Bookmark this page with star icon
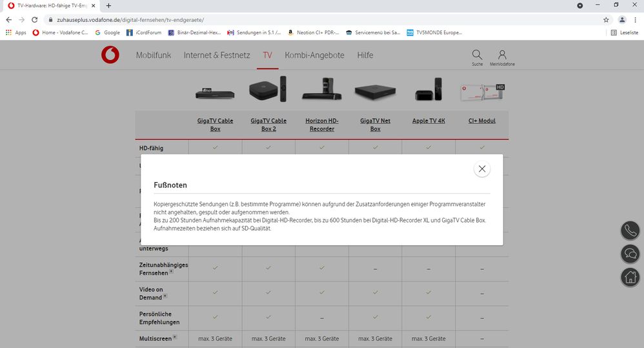Viewport: 644px width, 348px height. [x=606, y=20]
